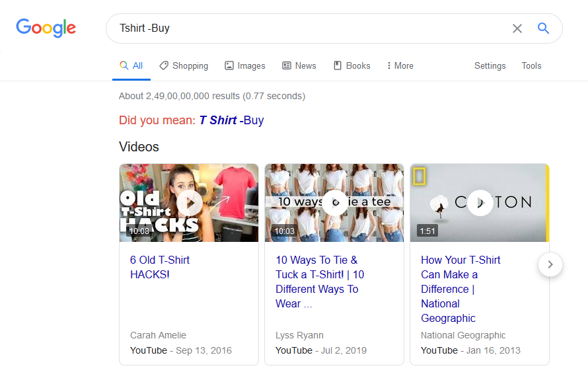Clear the search box text
Image resolution: width=588 pixels, height=388 pixels.
click(x=517, y=28)
